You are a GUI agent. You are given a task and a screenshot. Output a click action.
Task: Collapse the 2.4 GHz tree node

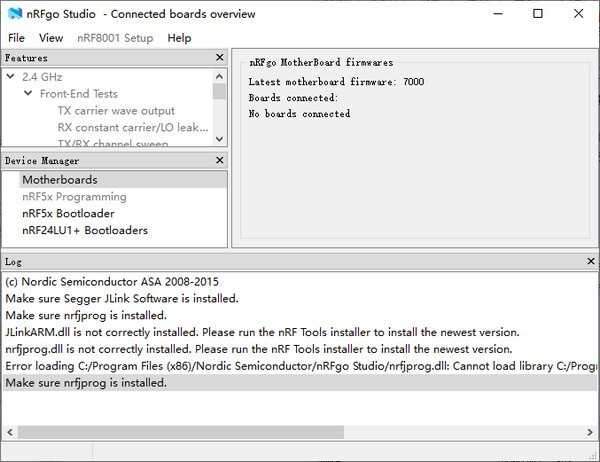pyautogui.click(x=11, y=77)
